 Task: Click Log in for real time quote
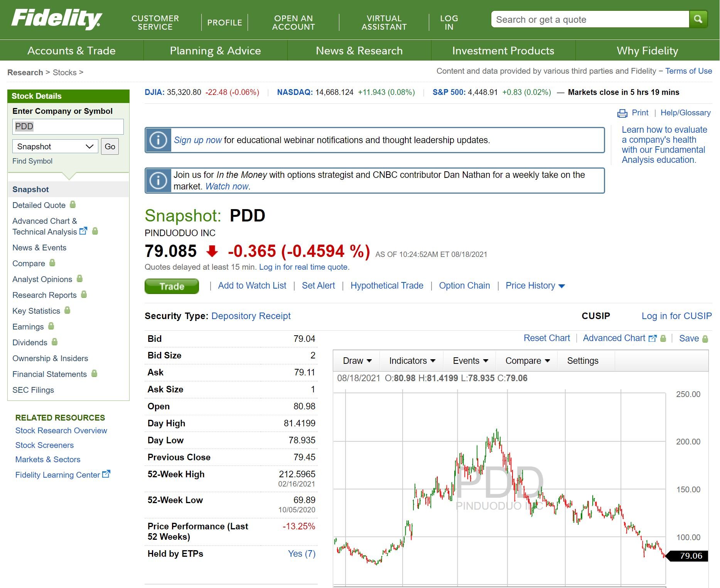tap(304, 267)
